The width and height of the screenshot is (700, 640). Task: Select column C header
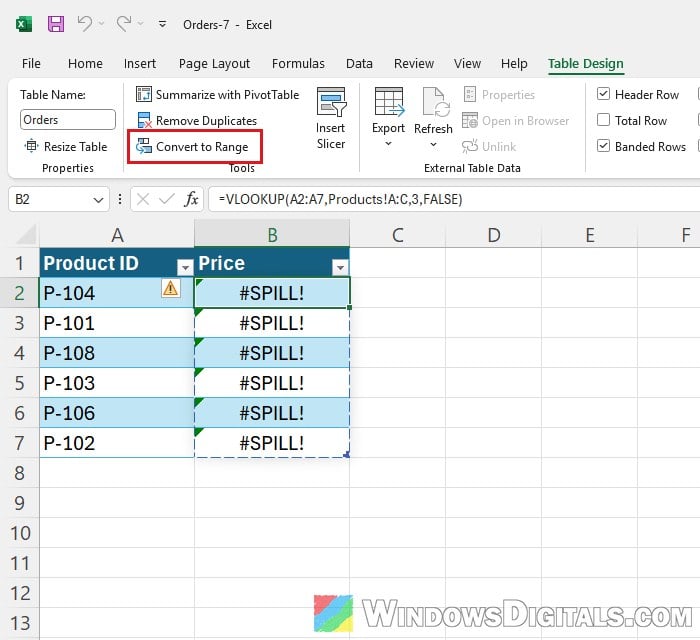[398, 234]
